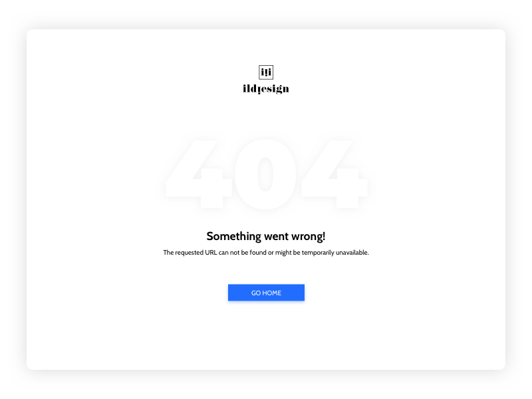
Task: Click the word found in the message
Action: pos(258,253)
